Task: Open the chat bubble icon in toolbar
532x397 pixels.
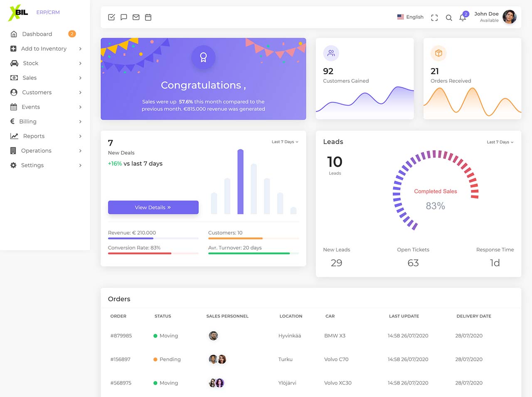Action: (124, 17)
